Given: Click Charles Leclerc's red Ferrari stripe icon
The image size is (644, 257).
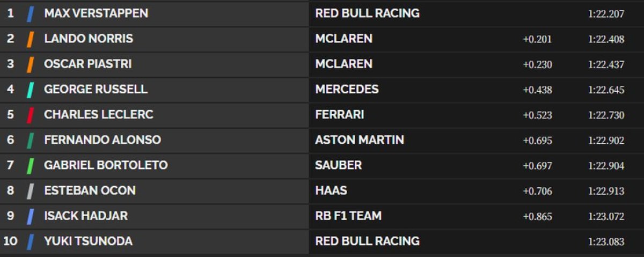Looking at the screenshot, I should tap(31, 114).
